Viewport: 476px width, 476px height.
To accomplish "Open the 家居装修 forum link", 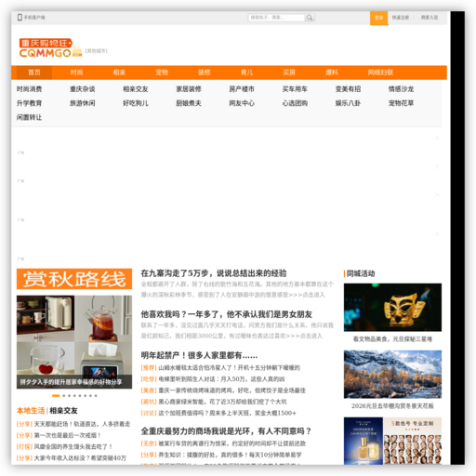I will (x=189, y=89).
